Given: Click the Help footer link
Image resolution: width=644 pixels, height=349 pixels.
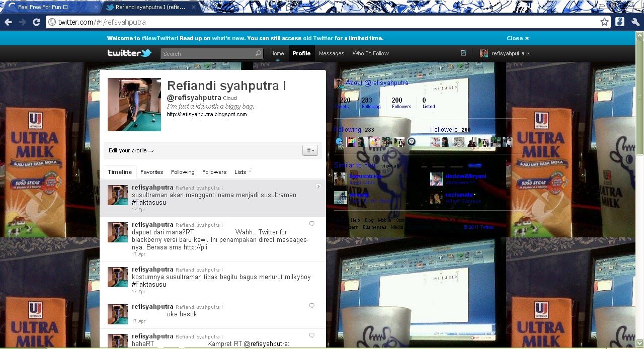Looking at the screenshot, I should pyautogui.click(x=355, y=220).
